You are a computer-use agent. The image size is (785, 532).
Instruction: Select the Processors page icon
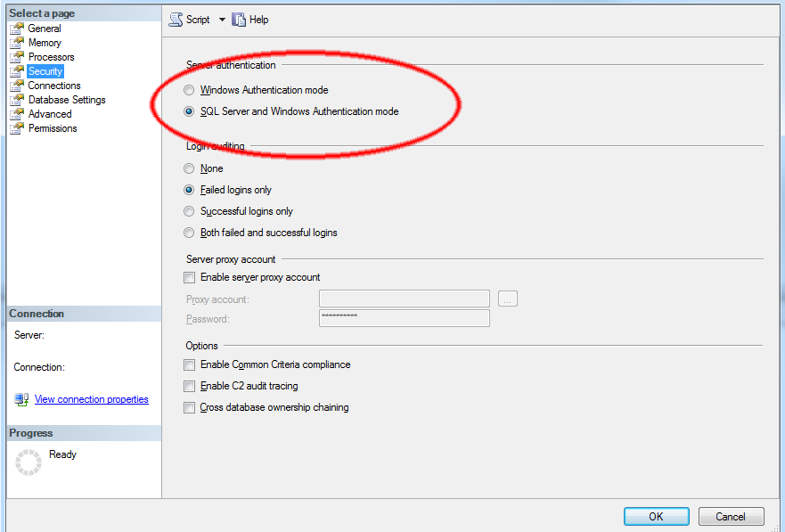15,56
